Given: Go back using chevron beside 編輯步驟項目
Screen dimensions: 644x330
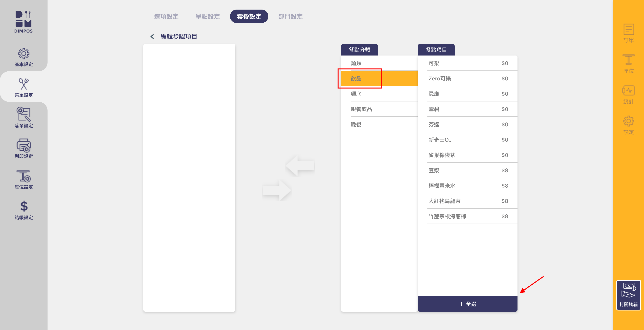Looking at the screenshot, I should click(152, 37).
